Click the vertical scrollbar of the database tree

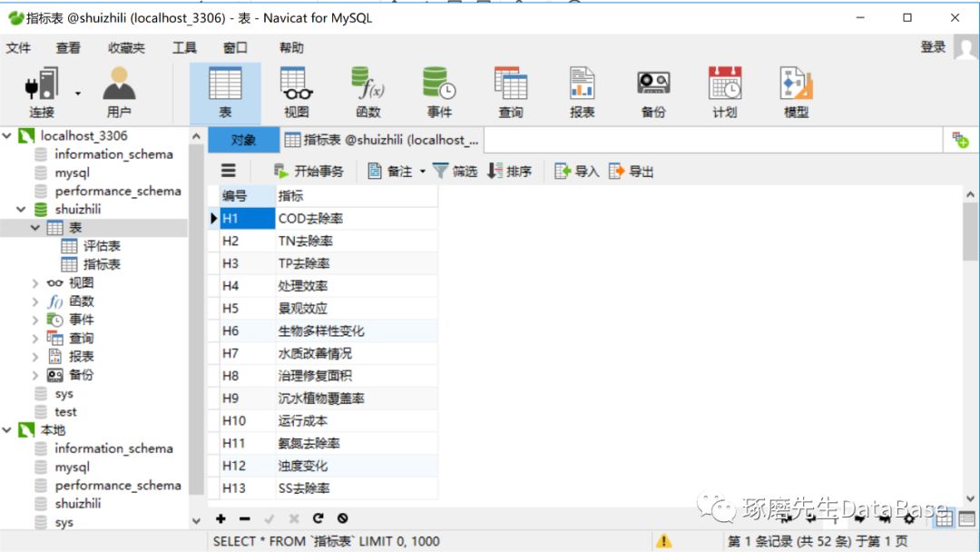click(x=196, y=318)
